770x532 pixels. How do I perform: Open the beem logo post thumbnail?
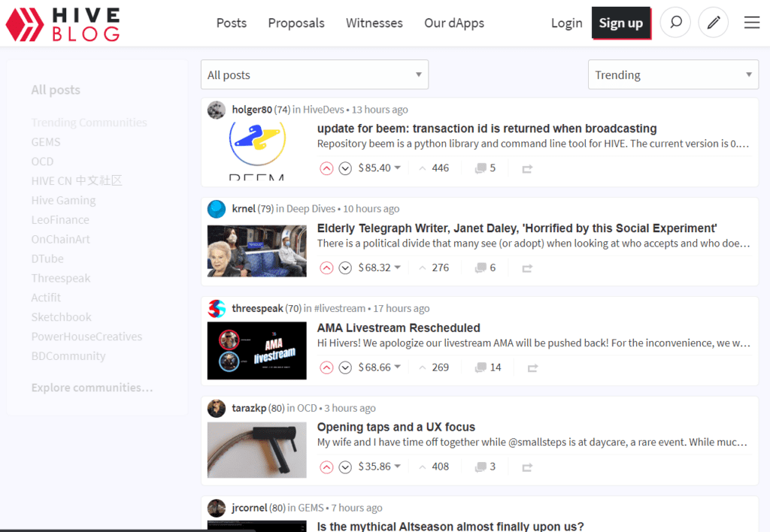point(257,152)
